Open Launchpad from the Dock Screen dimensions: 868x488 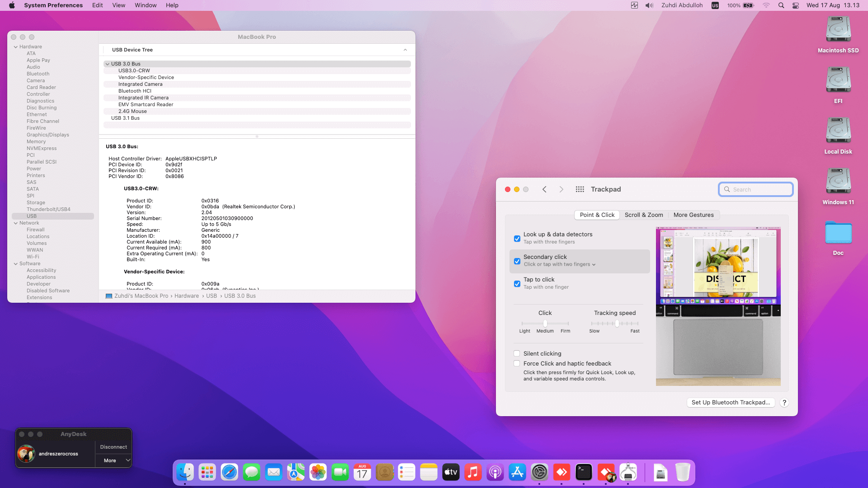[x=207, y=473]
